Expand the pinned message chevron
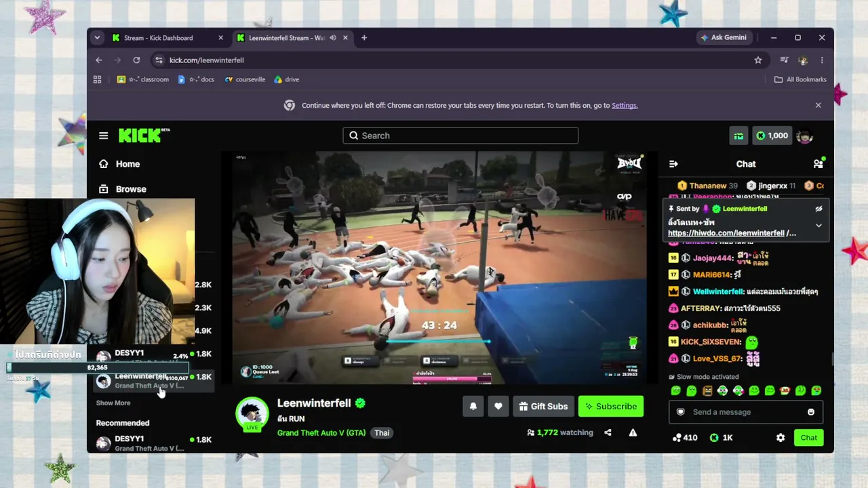The image size is (868, 488). tap(818, 225)
